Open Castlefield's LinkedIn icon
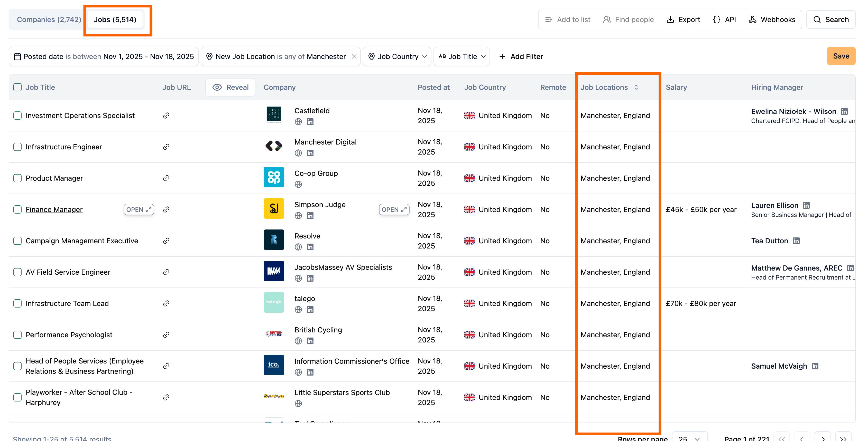The height and width of the screenshot is (441, 868). 310,122
